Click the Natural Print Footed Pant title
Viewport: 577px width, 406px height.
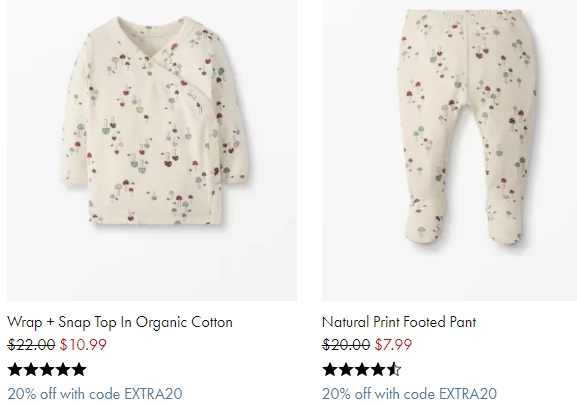pyautogui.click(x=399, y=322)
